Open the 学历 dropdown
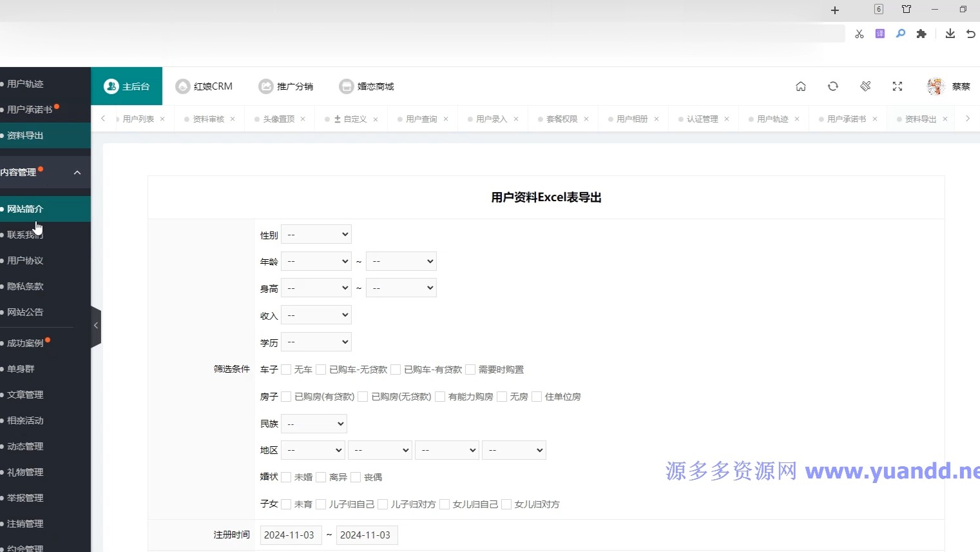980x552 pixels. point(316,342)
